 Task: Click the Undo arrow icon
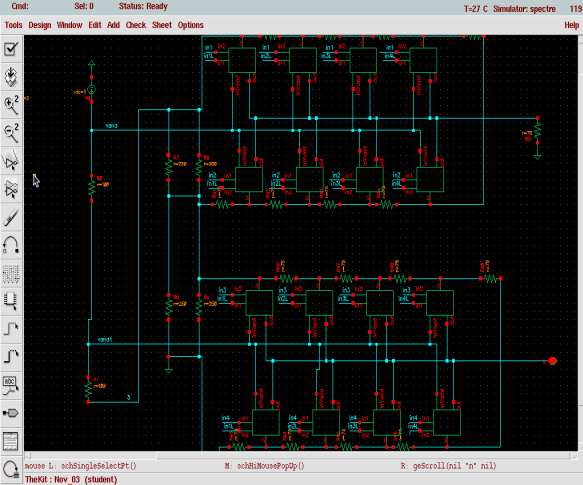point(11,245)
